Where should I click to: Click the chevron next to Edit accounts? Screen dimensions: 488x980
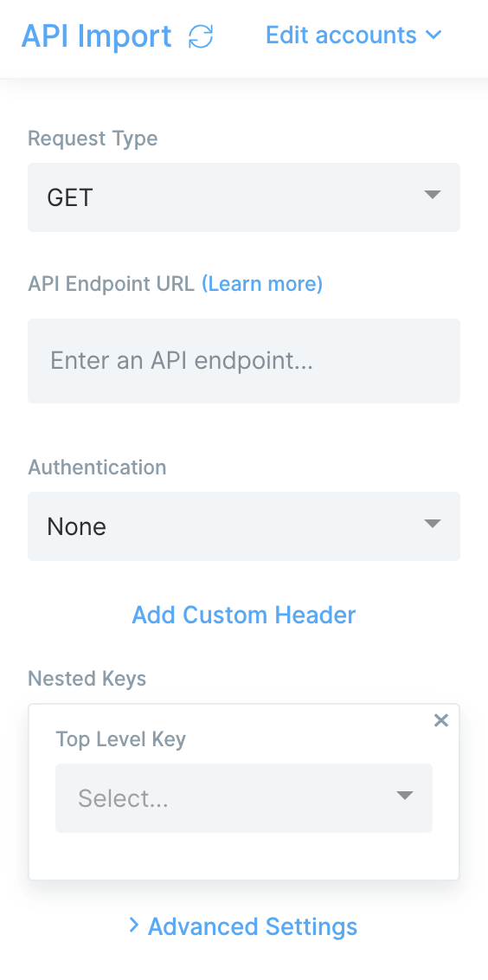(x=433, y=35)
